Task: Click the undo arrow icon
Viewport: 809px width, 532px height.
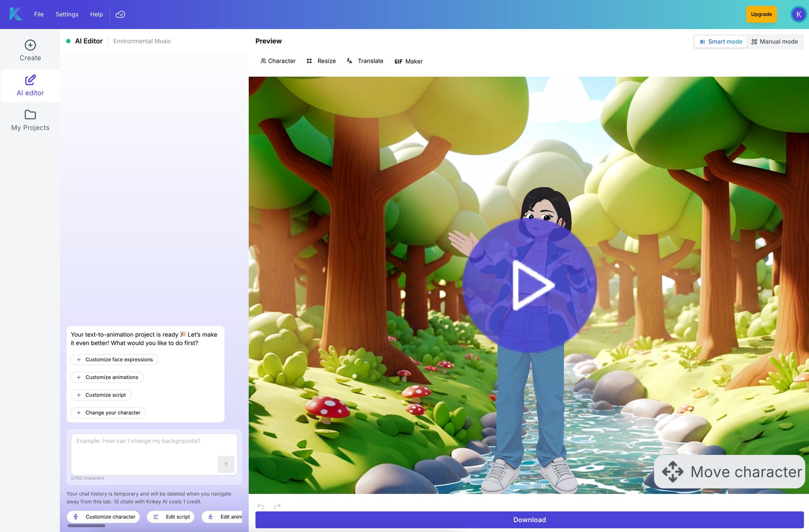Action: coord(261,506)
